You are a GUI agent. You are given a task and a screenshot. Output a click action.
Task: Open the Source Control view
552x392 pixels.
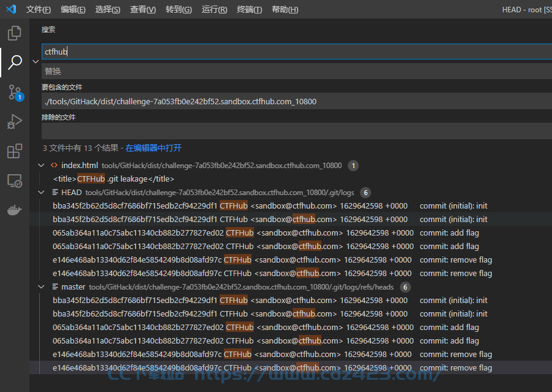pyautogui.click(x=15, y=92)
